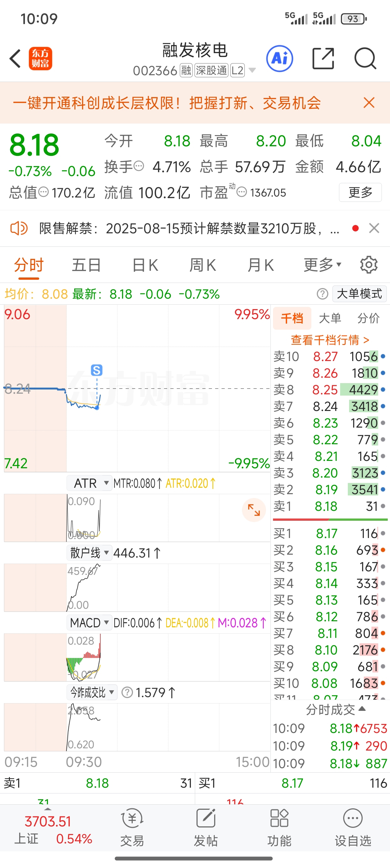
Task: Open the AI assistant icon
Action: point(280,59)
